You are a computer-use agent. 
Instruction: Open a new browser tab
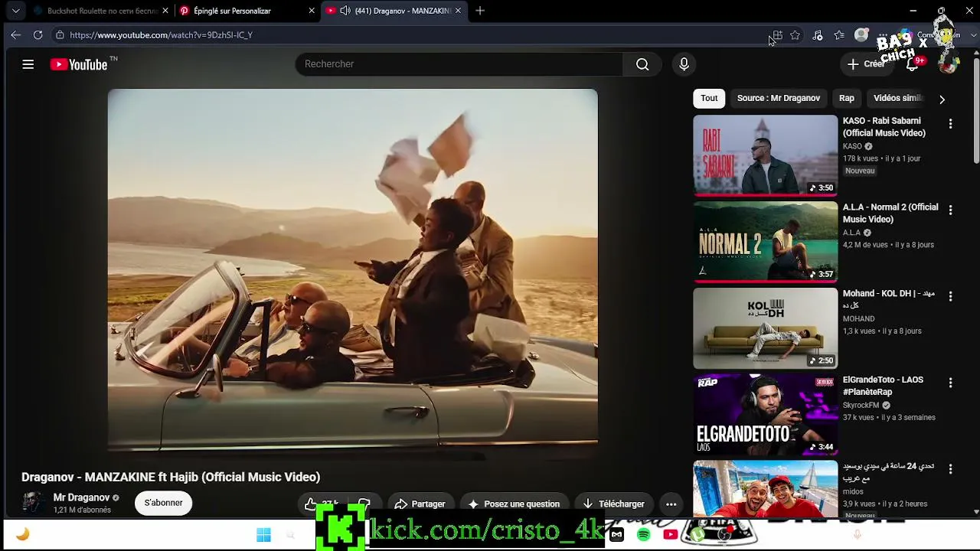[480, 11]
